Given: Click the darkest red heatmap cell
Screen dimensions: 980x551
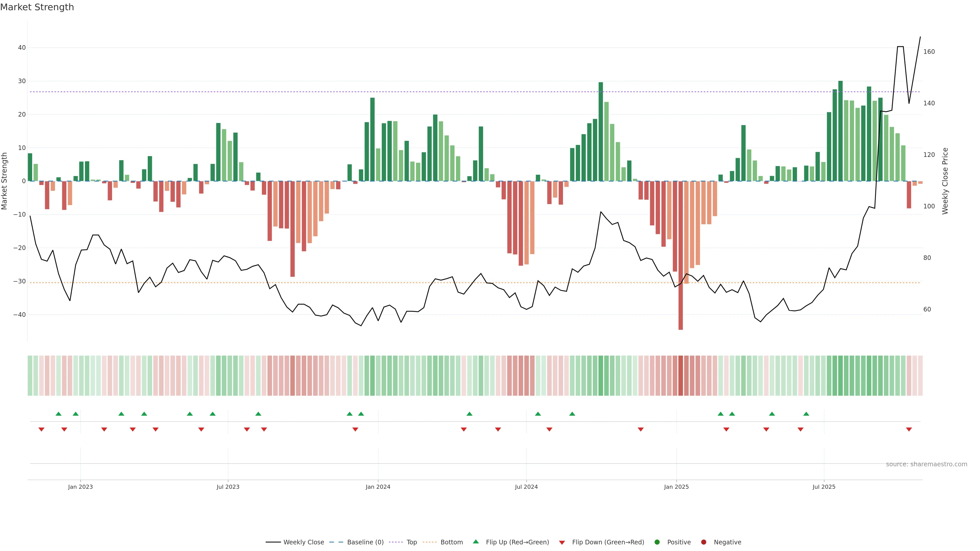Looking at the screenshot, I should [x=681, y=376].
